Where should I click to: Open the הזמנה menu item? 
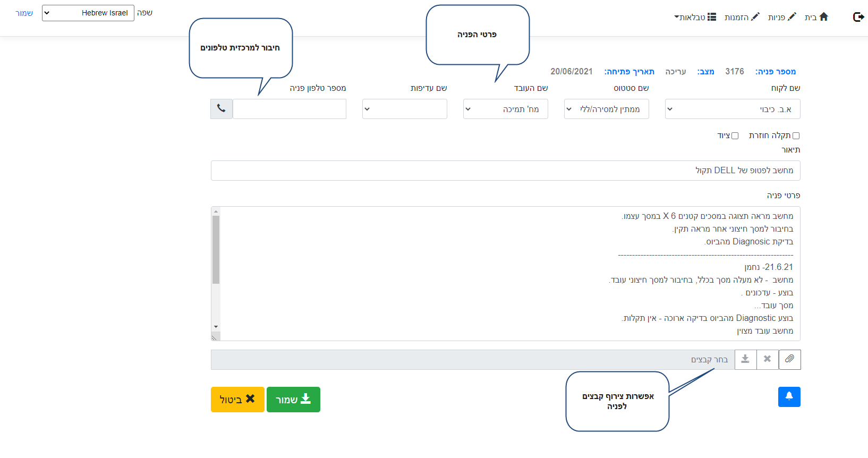tap(742, 17)
